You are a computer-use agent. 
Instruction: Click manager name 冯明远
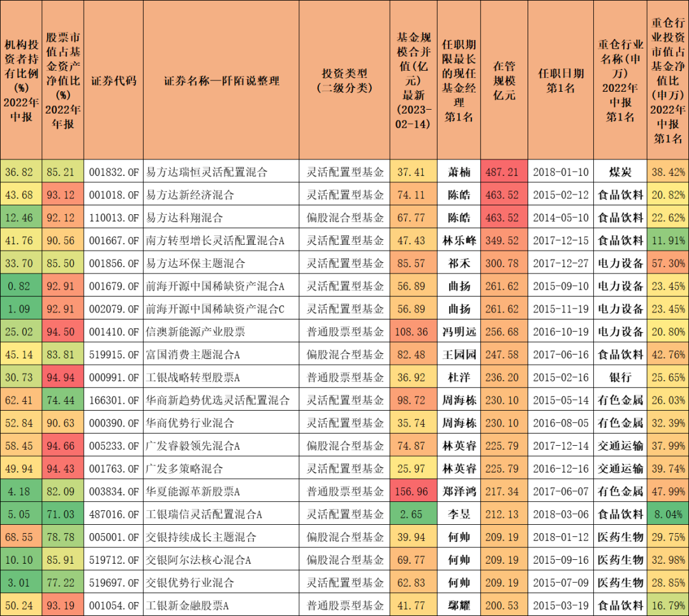pos(459,332)
